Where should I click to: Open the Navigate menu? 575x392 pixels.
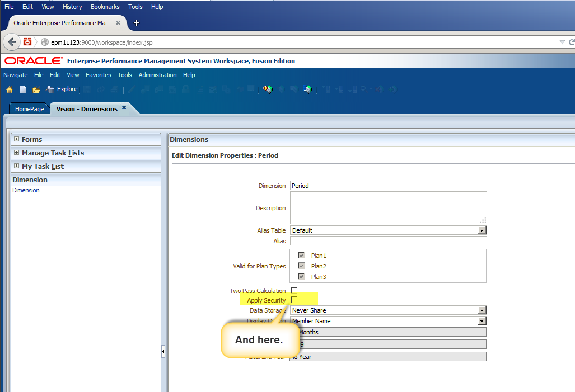pyautogui.click(x=16, y=75)
